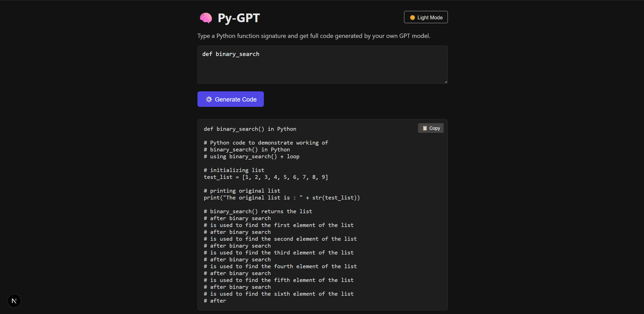Click the brain logo next to Py-GPT
Viewport: 644px width, 314px height.
pyautogui.click(x=206, y=18)
